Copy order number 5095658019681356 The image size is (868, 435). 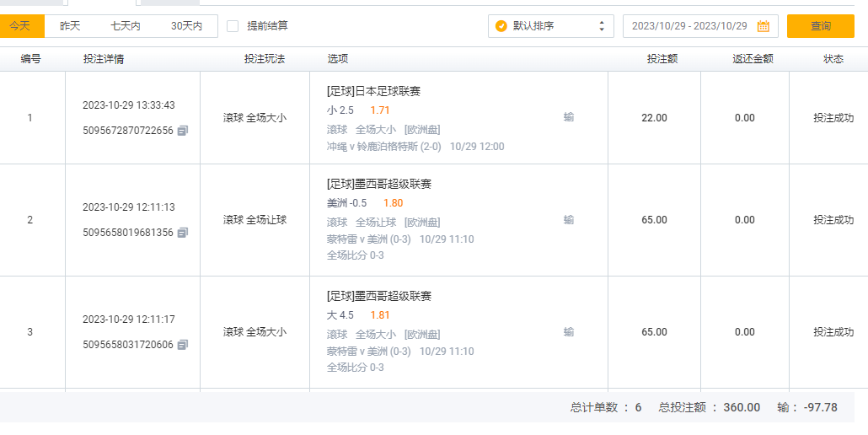(183, 233)
